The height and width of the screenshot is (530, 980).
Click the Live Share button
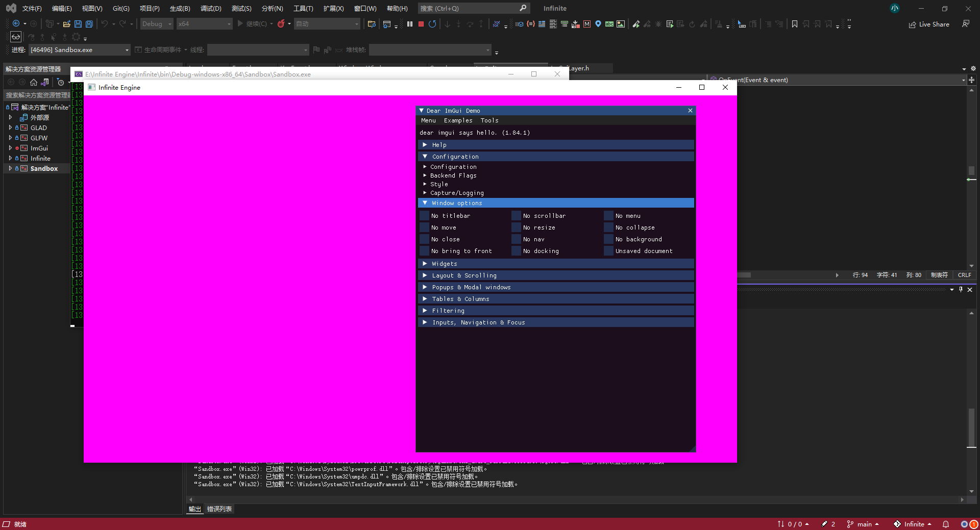929,24
